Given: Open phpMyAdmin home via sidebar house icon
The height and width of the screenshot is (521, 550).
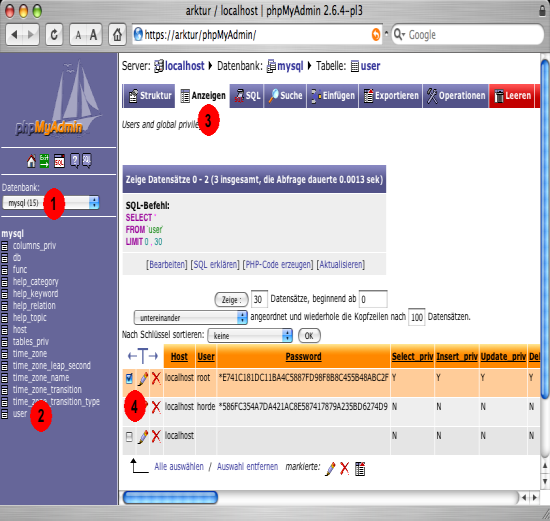Looking at the screenshot, I should (x=31, y=161).
